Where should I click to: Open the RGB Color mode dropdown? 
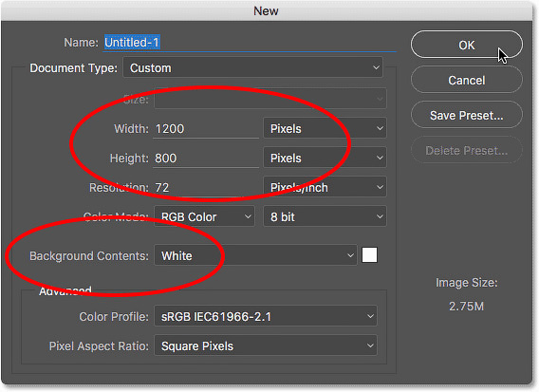tap(205, 216)
